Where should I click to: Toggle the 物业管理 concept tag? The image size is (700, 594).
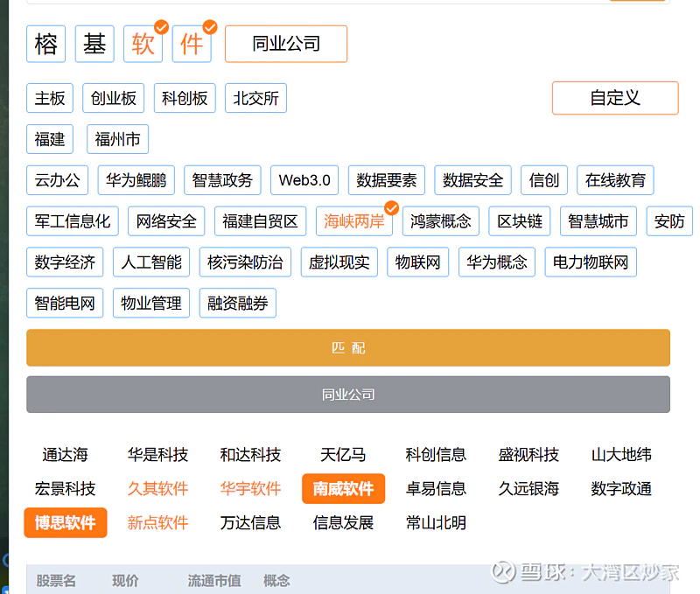pos(151,304)
